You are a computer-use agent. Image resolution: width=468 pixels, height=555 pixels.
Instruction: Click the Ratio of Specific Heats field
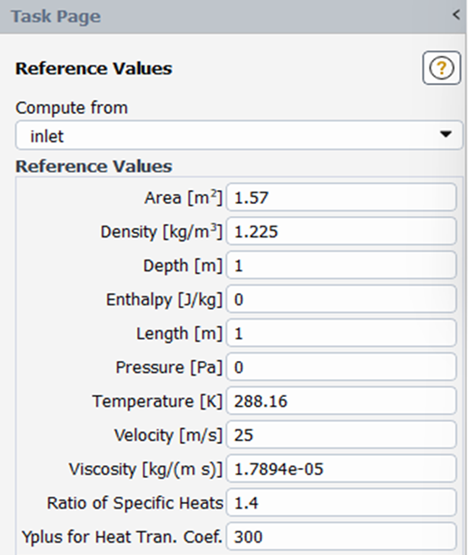[x=341, y=503]
